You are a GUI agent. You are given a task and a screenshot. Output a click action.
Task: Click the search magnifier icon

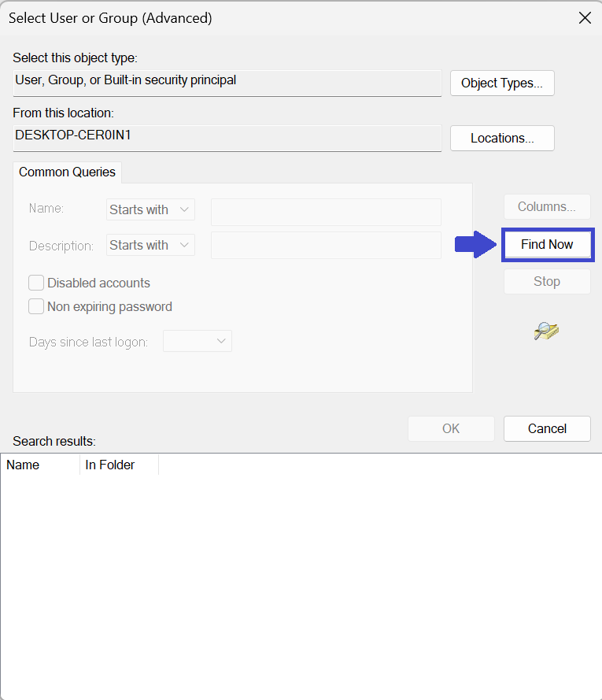(546, 331)
